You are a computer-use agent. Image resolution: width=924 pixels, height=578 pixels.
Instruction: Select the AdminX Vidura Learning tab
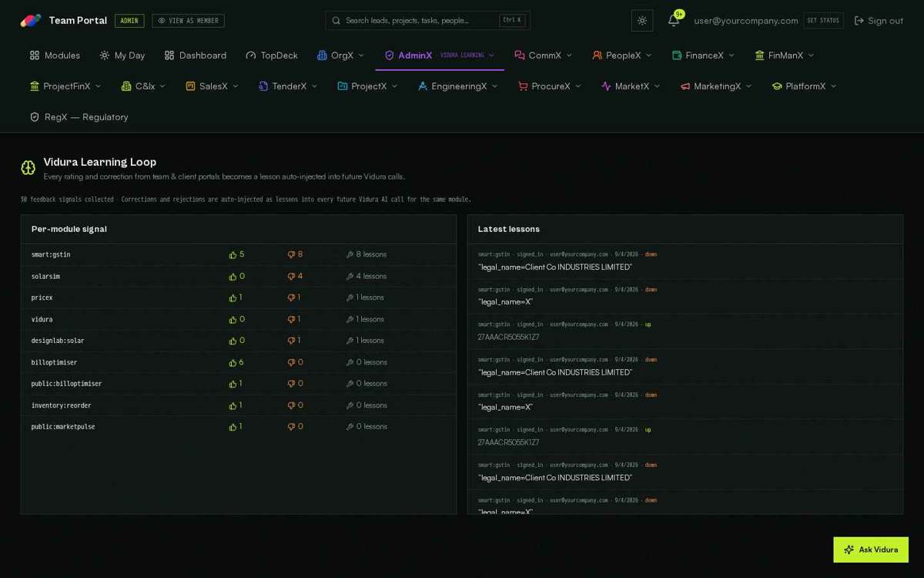point(440,55)
